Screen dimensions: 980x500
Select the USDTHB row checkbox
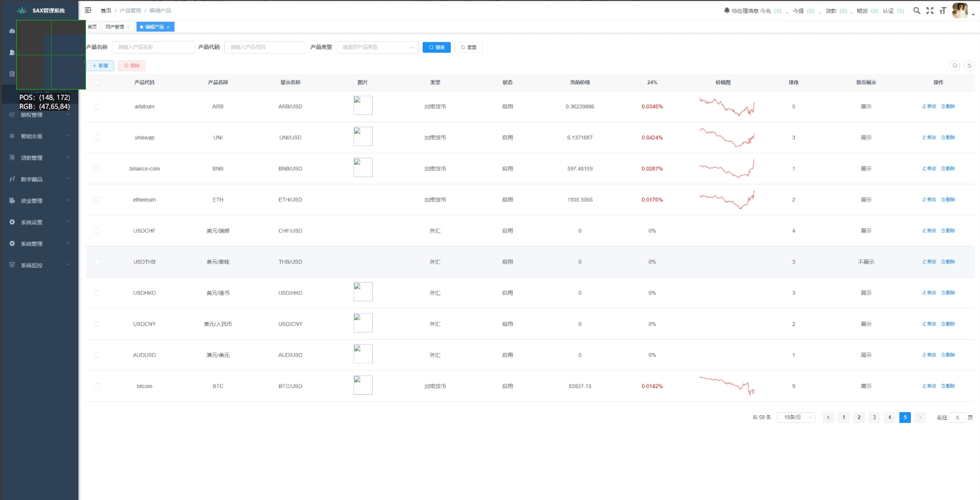coord(97,262)
